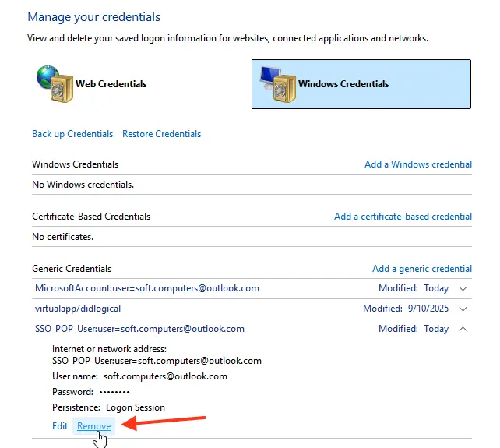Add a certificate-based credential

[x=403, y=217]
